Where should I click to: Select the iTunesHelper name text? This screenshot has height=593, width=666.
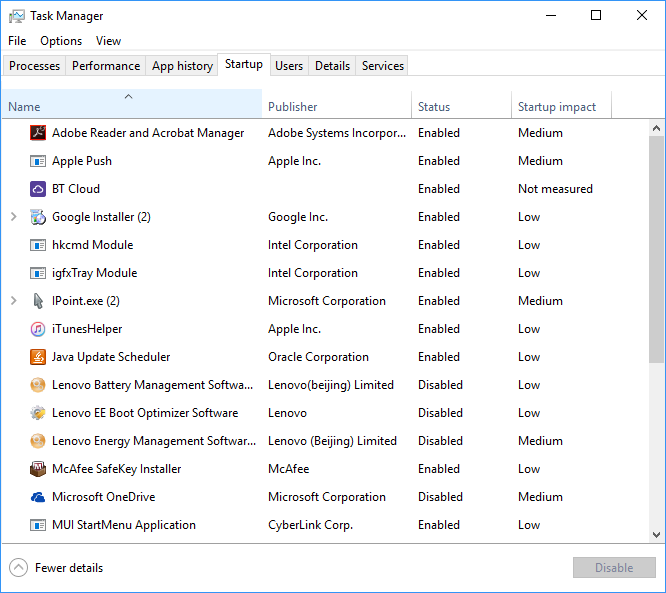(x=87, y=329)
